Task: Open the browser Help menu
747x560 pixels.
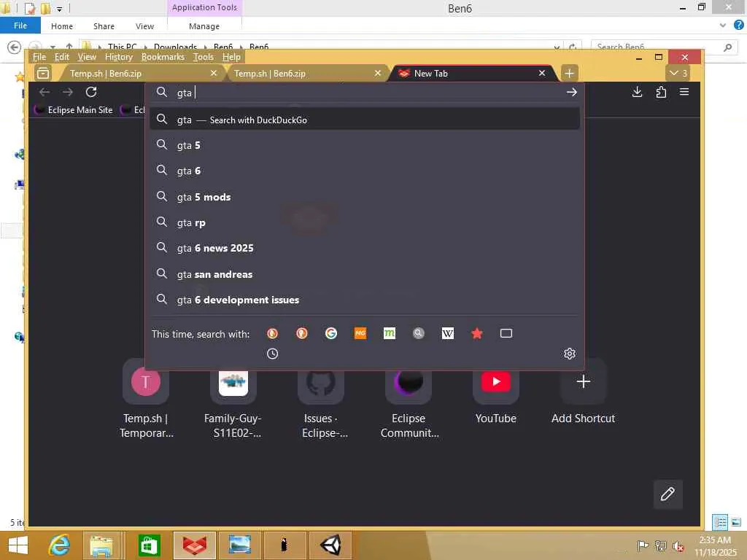Action: [231, 57]
